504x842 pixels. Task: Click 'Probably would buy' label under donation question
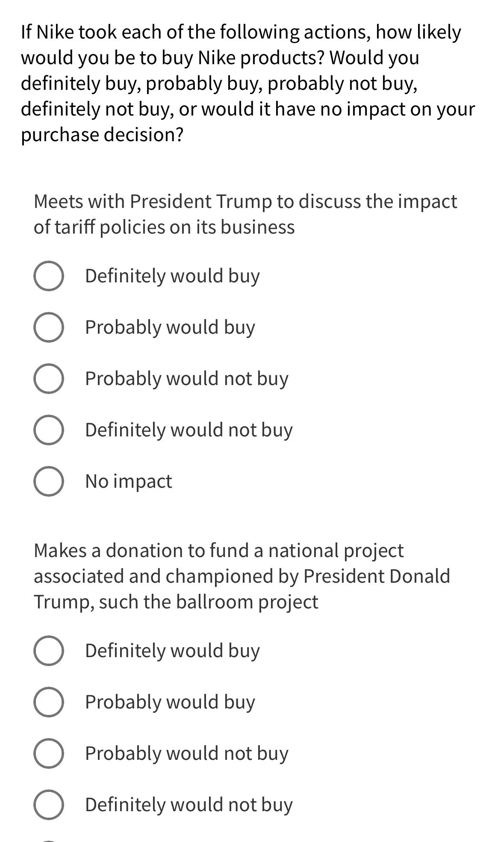[170, 703]
